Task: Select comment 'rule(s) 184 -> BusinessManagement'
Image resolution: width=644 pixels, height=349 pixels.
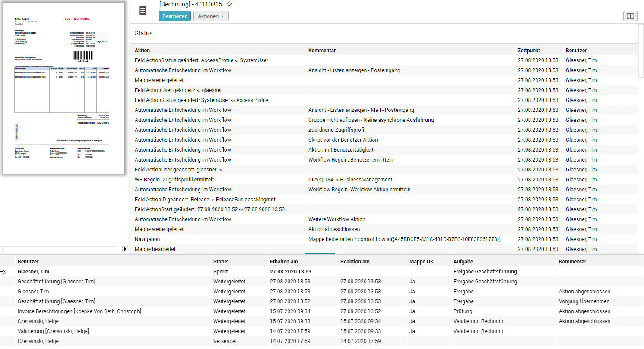Action: pyautogui.click(x=350, y=180)
